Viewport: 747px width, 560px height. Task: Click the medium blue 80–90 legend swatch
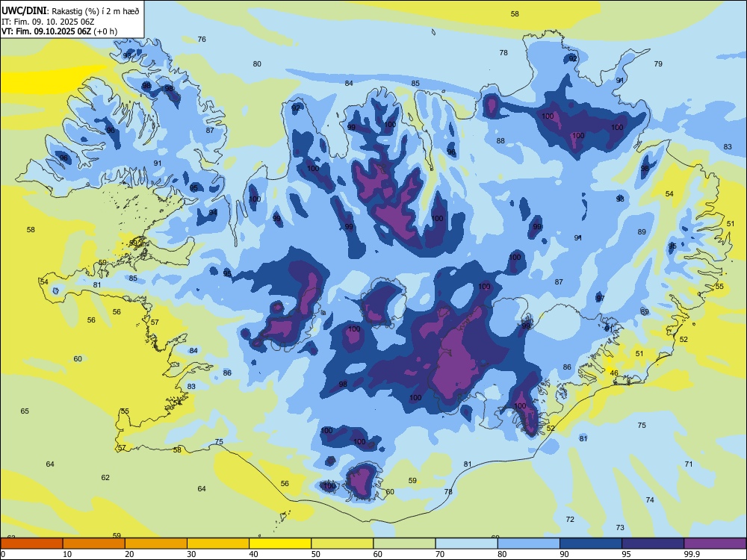tap(529, 544)
